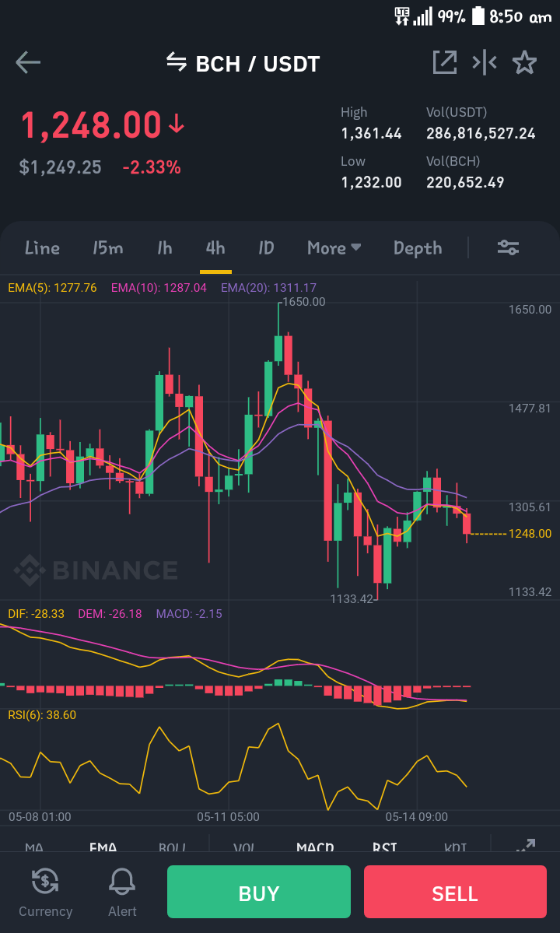Toggle the BOLL indicator
The image size is (560, 933).
point(173,847)
